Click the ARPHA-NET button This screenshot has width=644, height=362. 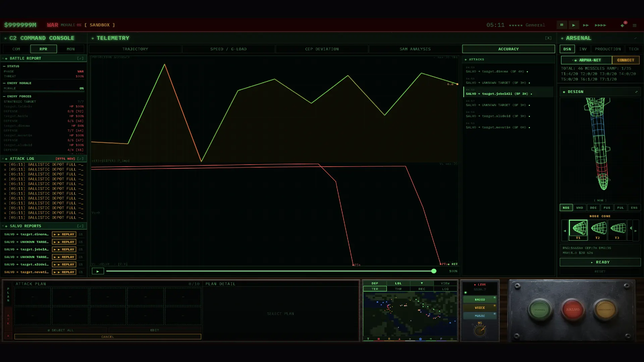tap(587, 60)
